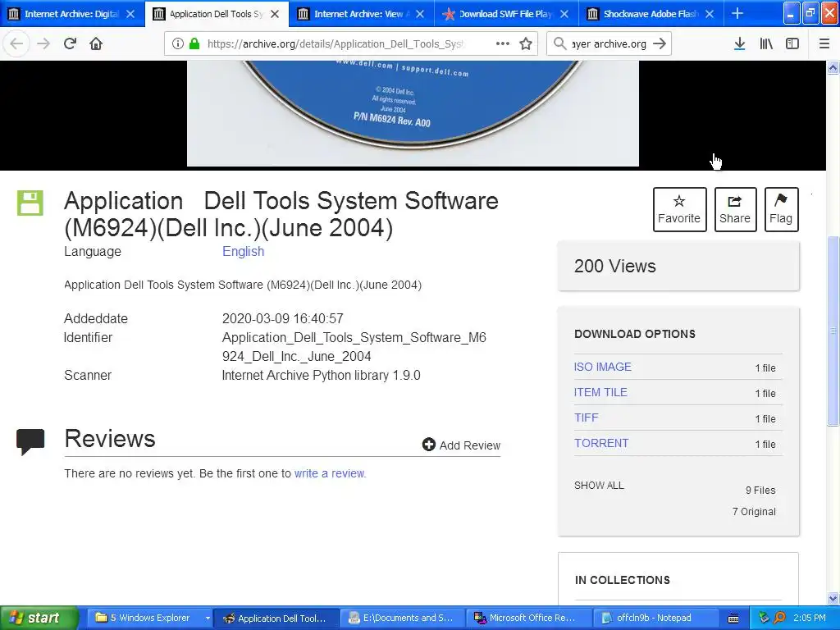Click the search box field

point(609,43)
